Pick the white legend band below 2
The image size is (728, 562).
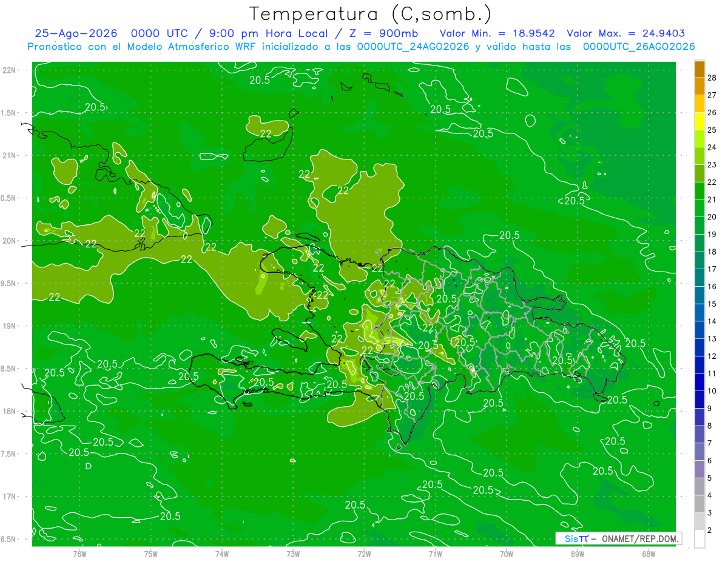[x=699, y=539]
